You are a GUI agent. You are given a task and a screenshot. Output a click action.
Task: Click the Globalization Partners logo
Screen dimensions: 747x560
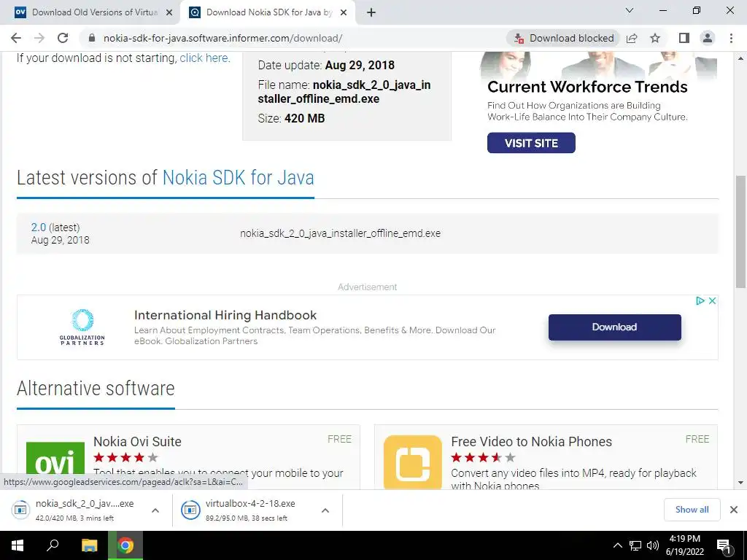[82, 327]
